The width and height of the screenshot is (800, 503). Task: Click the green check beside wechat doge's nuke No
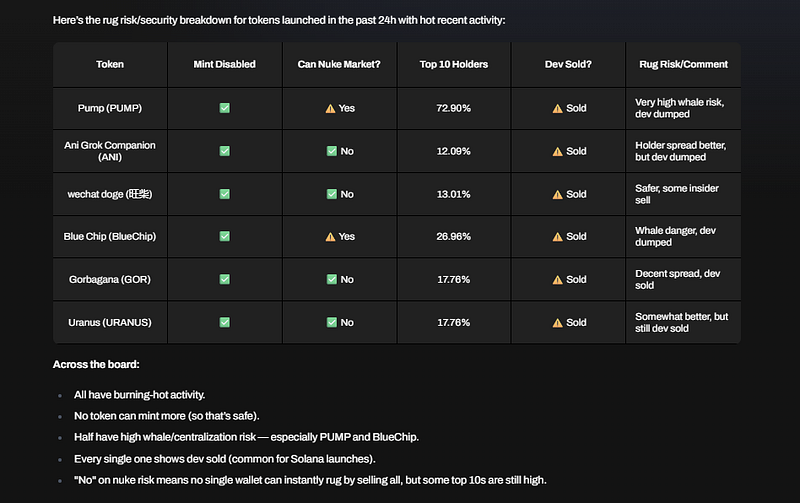pos(331,194)
